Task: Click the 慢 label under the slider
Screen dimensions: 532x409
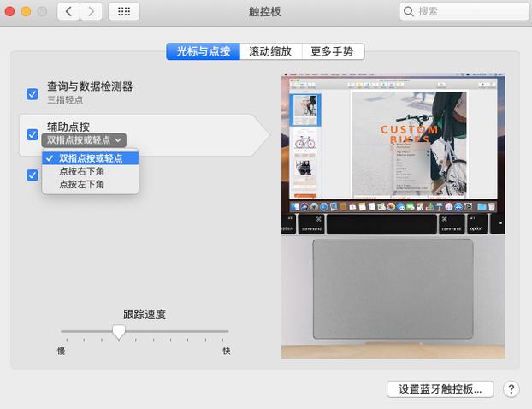Action: click(x=61, y=351)
